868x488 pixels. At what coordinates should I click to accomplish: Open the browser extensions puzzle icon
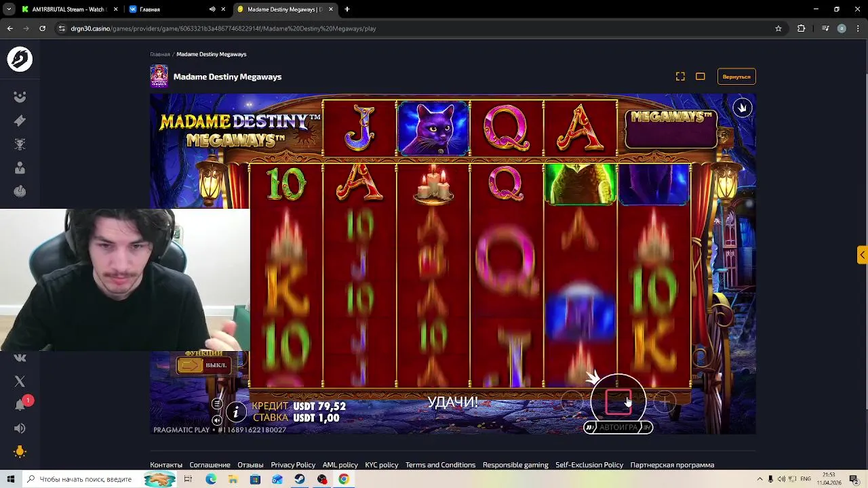coord(802,28)
